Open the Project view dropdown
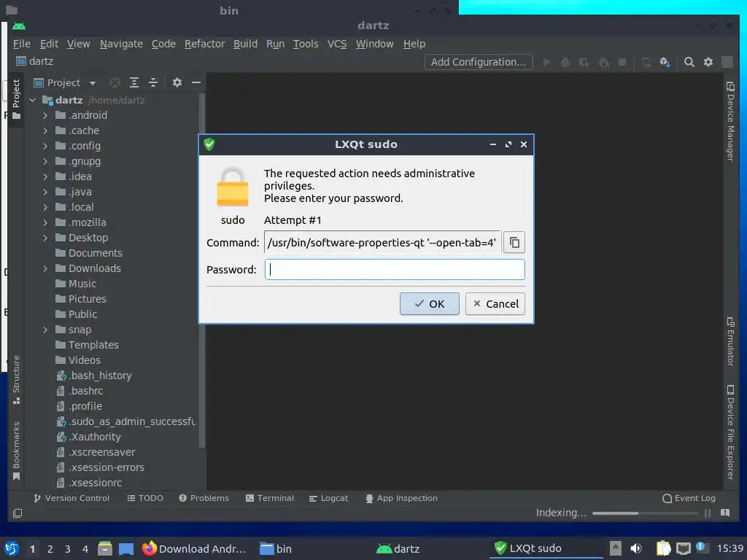 click(x=64, y=82)
